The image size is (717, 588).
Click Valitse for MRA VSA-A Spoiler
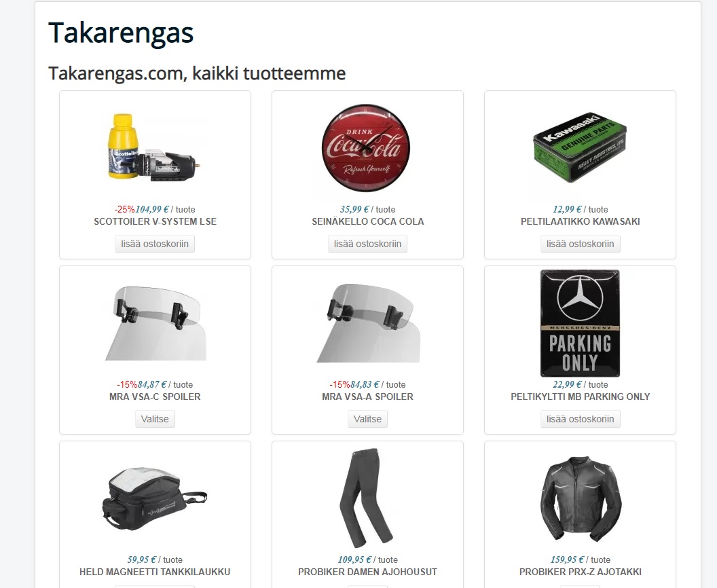367,419
